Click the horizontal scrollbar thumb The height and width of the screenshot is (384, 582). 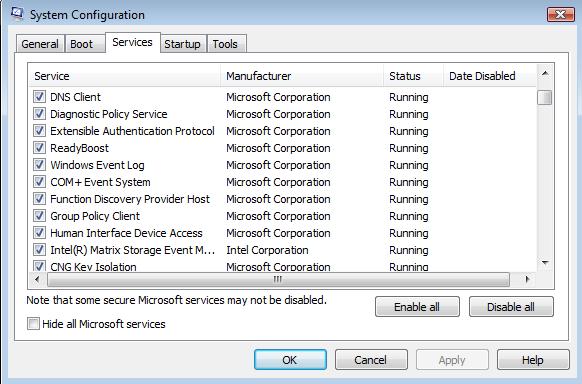(278, 279)
